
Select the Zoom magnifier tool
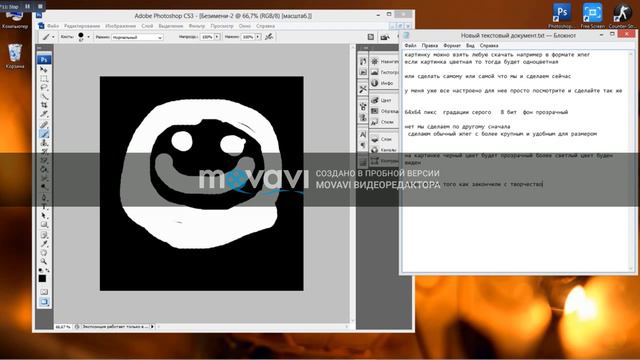coord(44,261)
